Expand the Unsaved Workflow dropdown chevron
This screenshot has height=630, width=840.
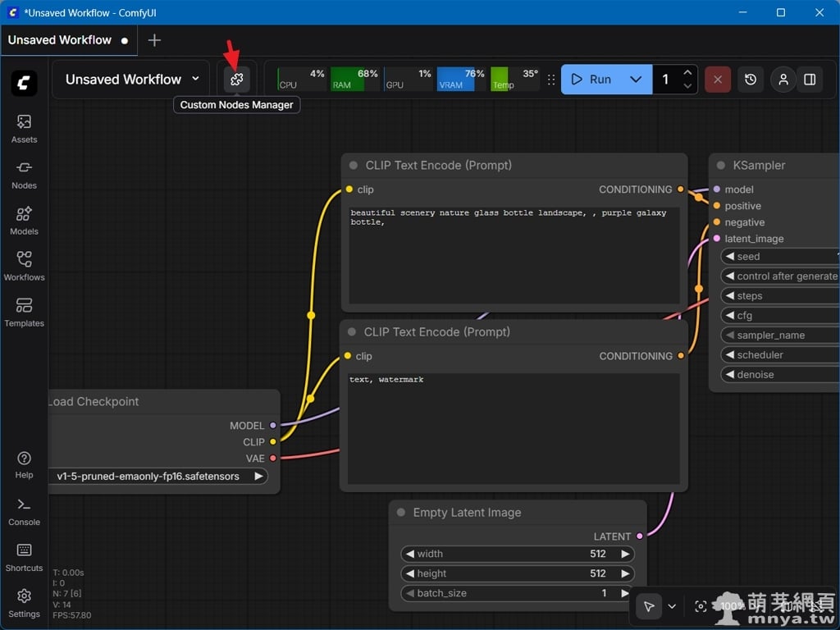pyautogui.click(x=195, y=79)
